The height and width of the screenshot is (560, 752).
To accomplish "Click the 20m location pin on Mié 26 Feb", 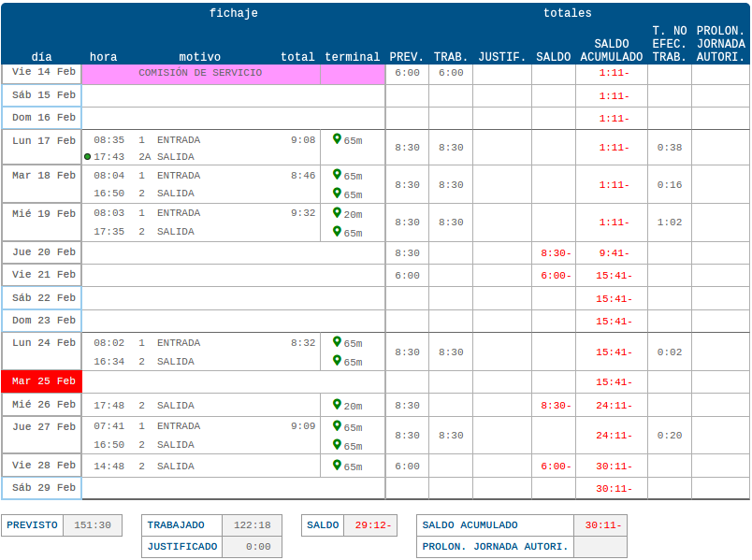I will click(337, 405).
